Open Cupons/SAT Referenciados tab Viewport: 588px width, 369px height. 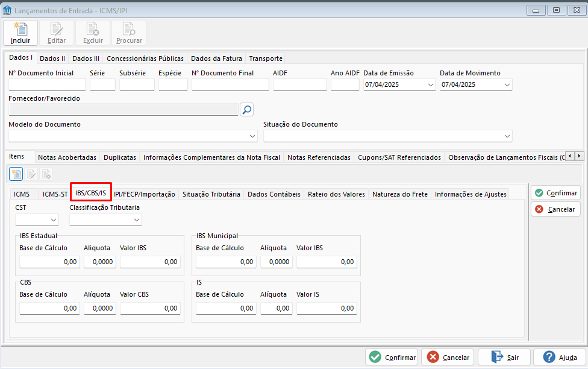pos(399,157)
